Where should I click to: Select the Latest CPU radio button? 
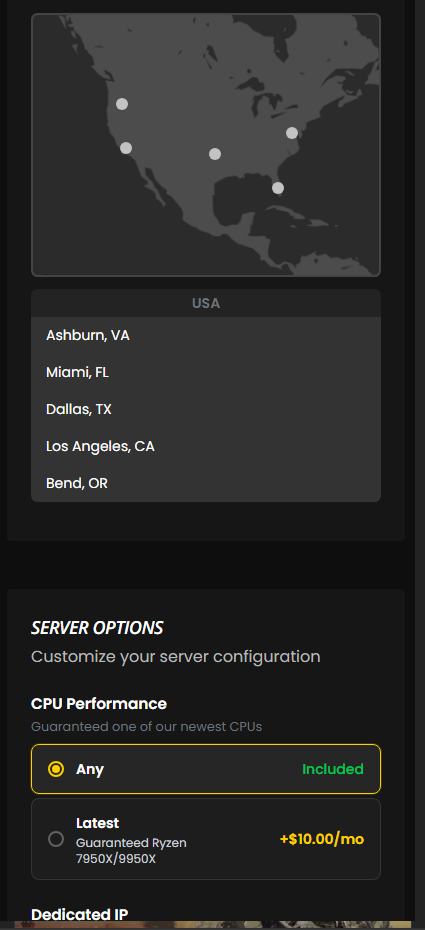click(x=56, y=839)
